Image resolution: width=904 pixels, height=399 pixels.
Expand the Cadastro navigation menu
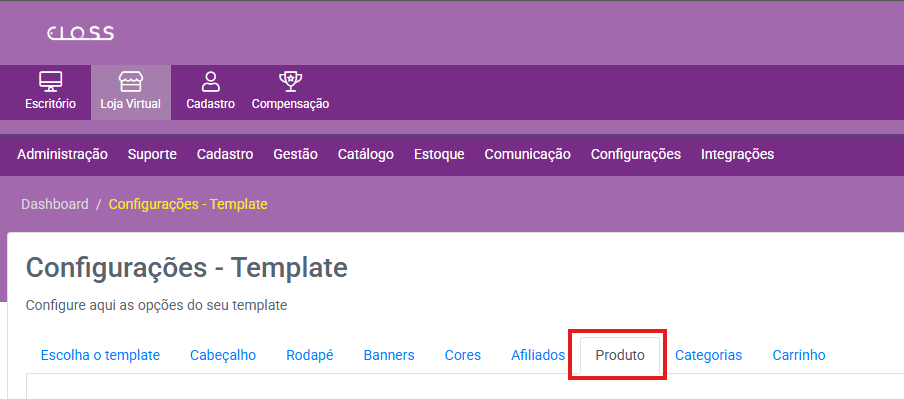tap(225, 155)
